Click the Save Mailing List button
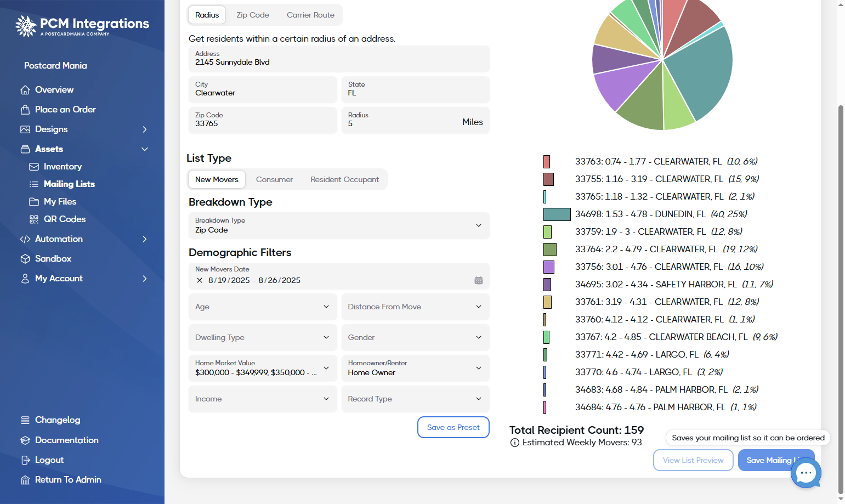 point(776,460)
